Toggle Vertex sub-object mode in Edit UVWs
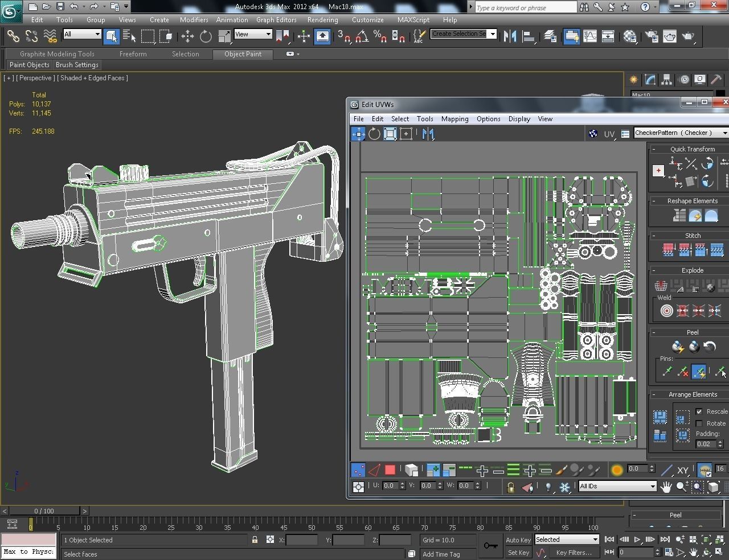The width and height of the screenshot is (729, 560). [x=358, y=470]
